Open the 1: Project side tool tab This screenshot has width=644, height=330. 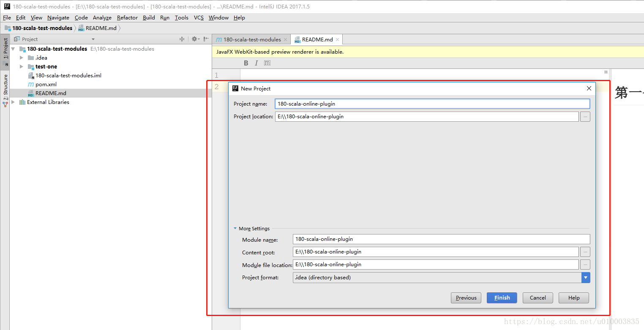[x=5, y=52]
